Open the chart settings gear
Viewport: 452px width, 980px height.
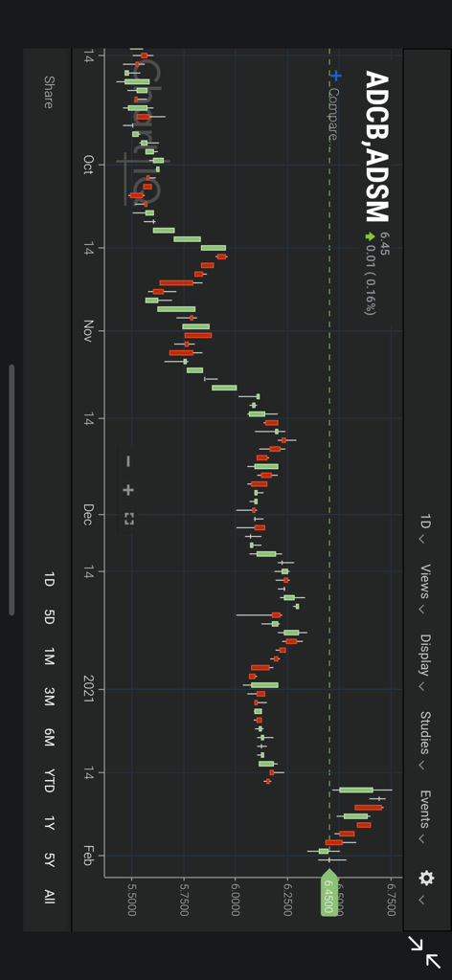(426, 879)
